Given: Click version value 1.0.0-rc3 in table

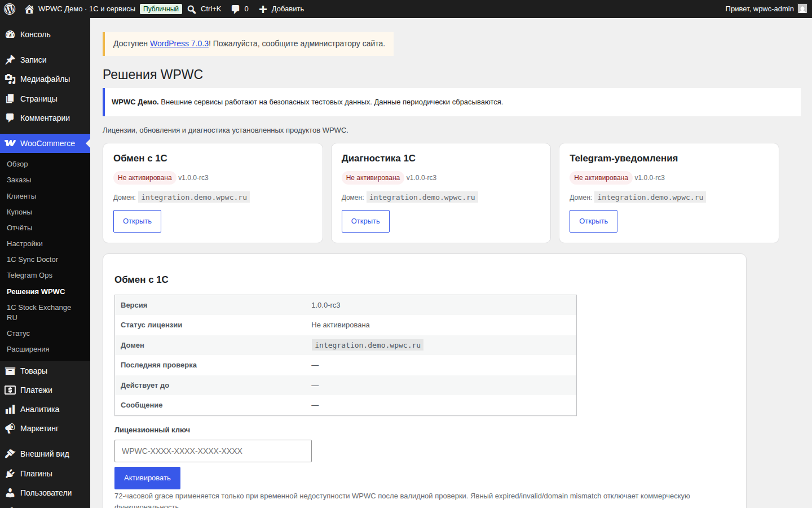Looking at the screenshot, I should [x=326, y=305].
